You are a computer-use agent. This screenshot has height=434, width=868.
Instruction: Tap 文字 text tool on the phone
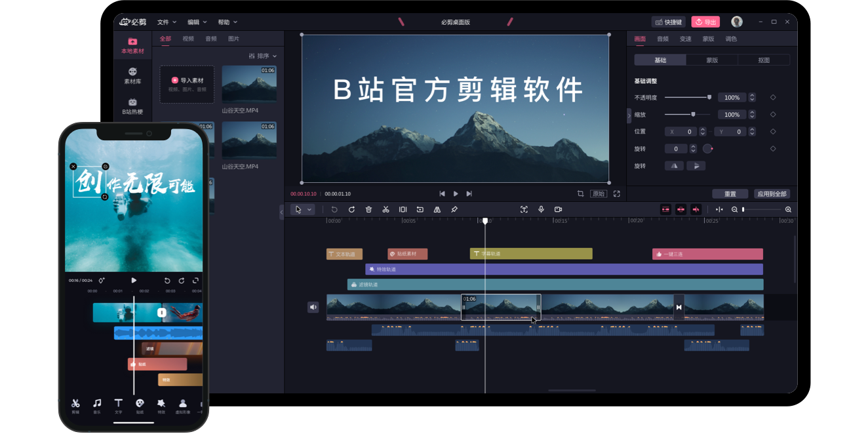point(119,406)
